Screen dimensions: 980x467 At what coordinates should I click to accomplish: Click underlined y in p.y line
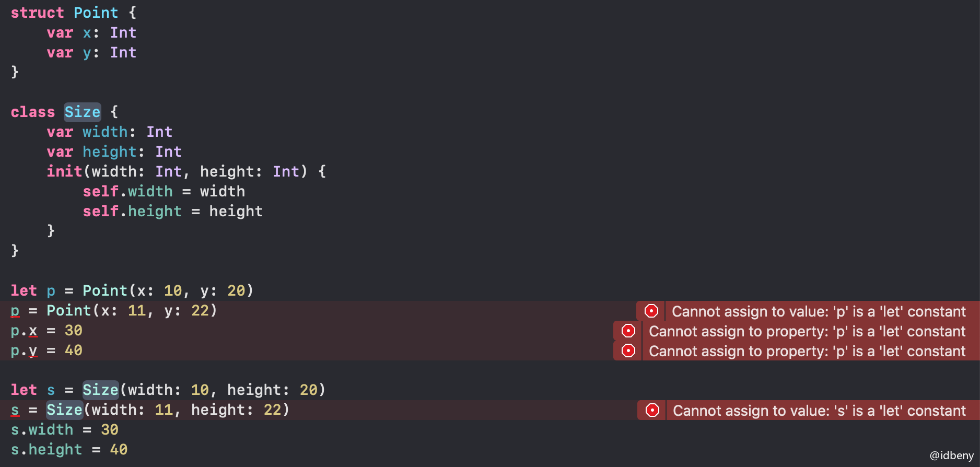click(x=33, y=351)
